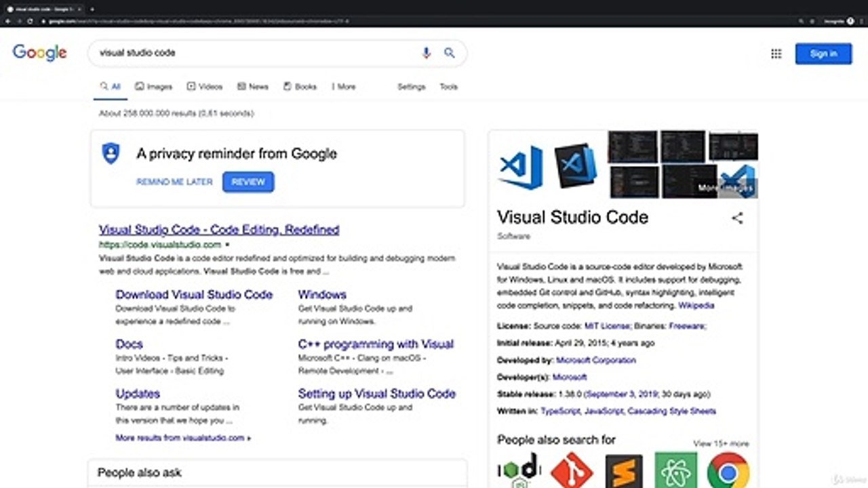Follow the TypeScript link
Image resolution: width=868 pixels, height=488 pixels.
[x=559, y=411]
